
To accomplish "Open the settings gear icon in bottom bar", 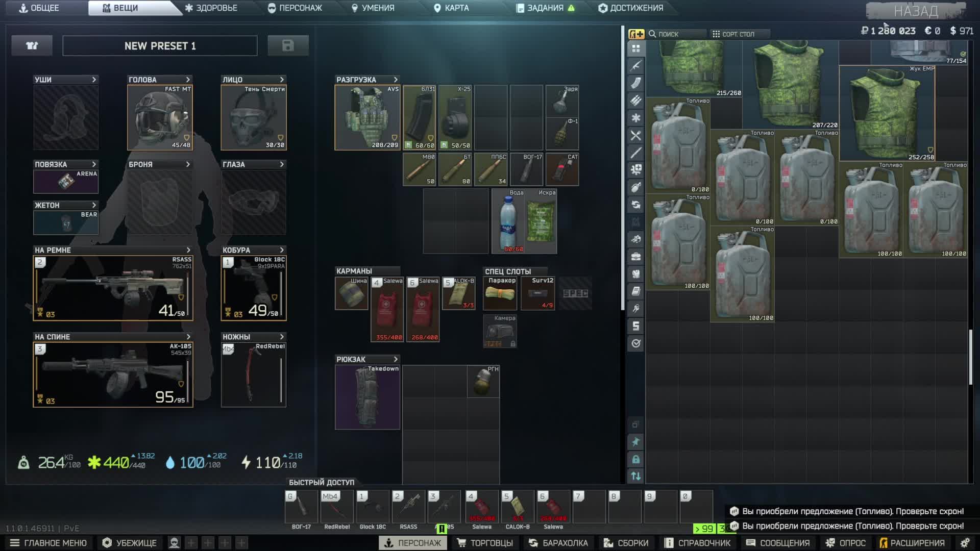I will pos(965,543).
